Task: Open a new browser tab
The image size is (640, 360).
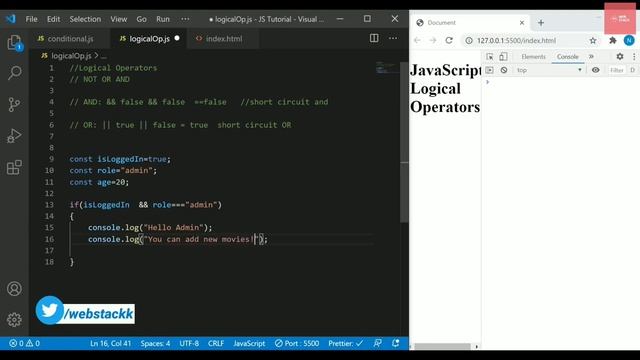Action: coord(541,23)
